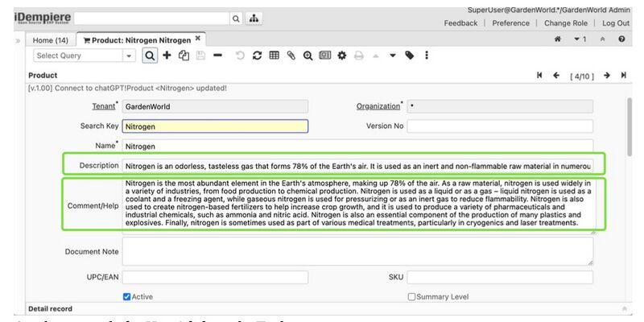This screenshot has height=322, width=644.
Task: Expand the Detail record panel
Action: click(625, 309)
